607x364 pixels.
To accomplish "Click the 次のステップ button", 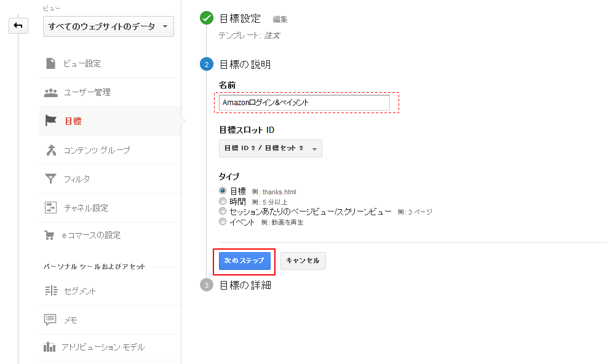I will click(245, 261).
